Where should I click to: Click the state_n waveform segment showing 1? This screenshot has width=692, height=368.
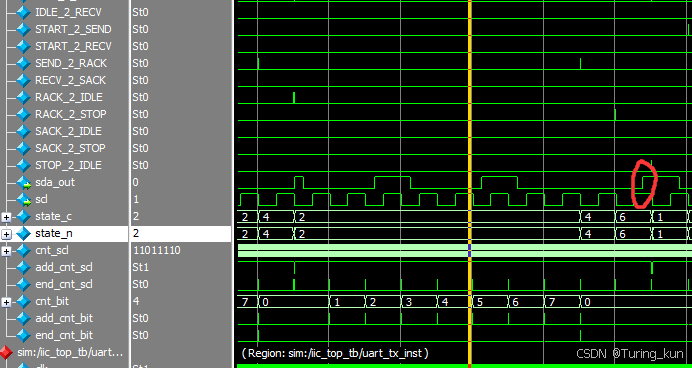tap(670, 234)
